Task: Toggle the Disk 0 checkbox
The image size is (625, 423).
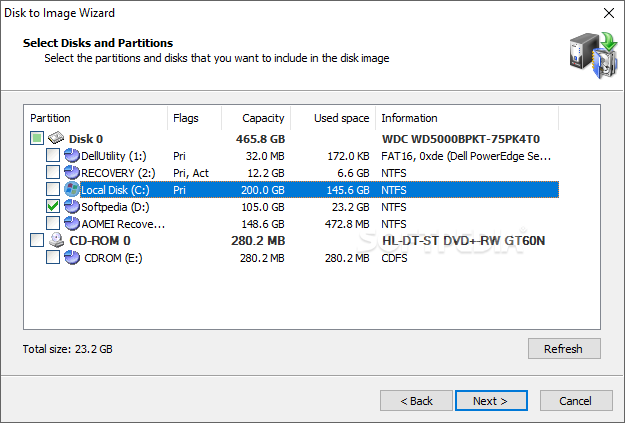Action: [x=37, y=138]
